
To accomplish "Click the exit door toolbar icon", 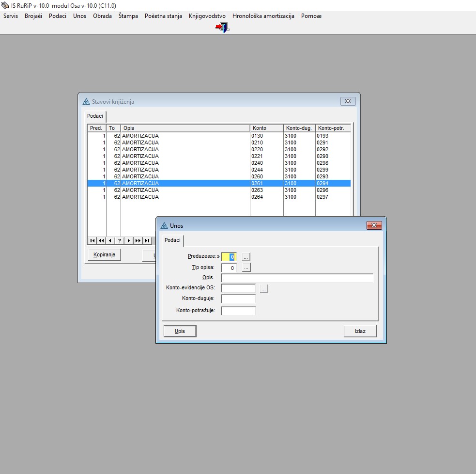I will (222, 28).
